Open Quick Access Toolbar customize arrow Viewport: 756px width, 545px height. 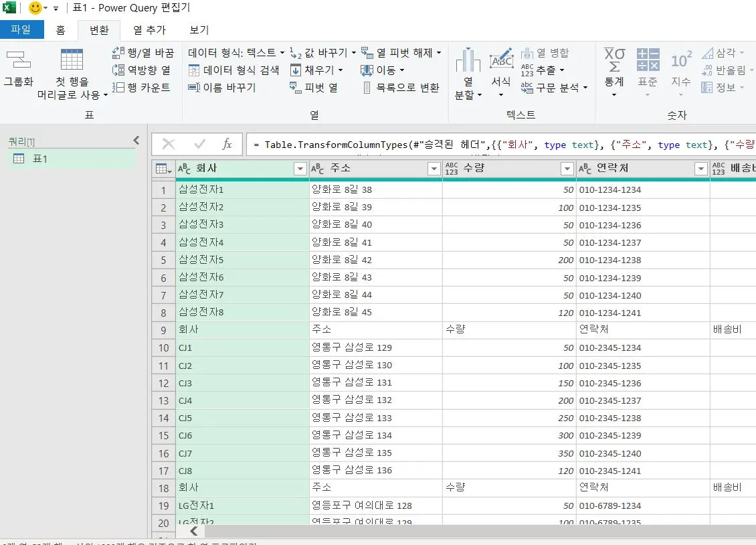(x=56, y=8)
